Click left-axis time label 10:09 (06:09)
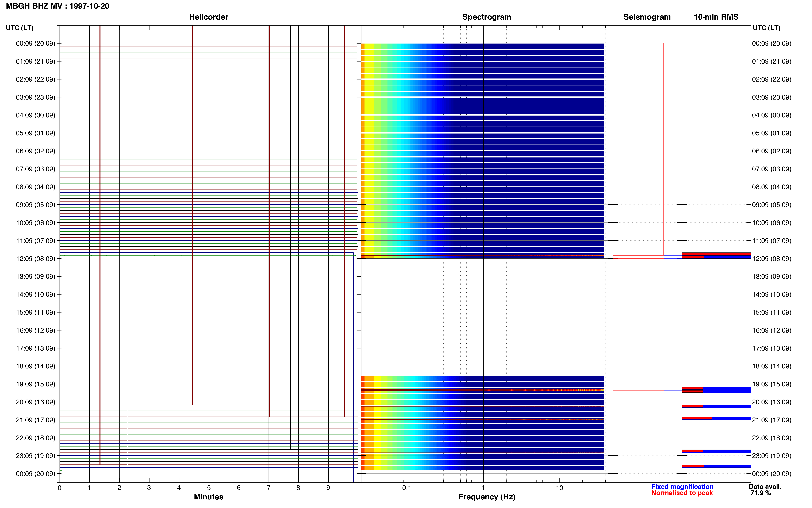Viewport: 812px width, 508px height. click(x=36, y=223)
